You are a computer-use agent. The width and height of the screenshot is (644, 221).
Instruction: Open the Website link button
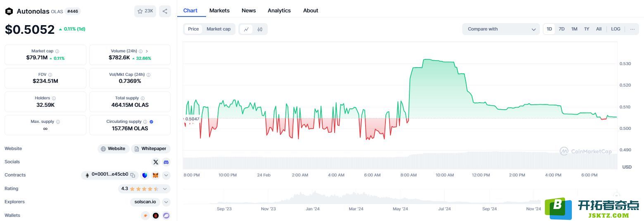pos(113,149)
